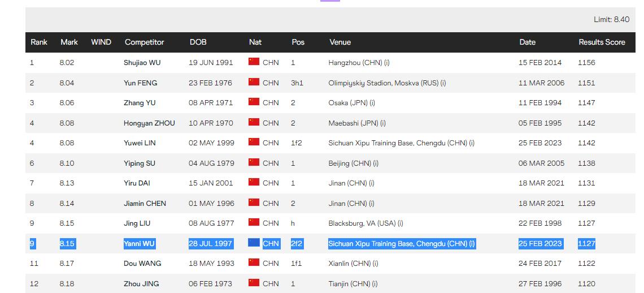Click the China flag in Yiping SU's row
644x293 pixels.
(x=254, y=163)
